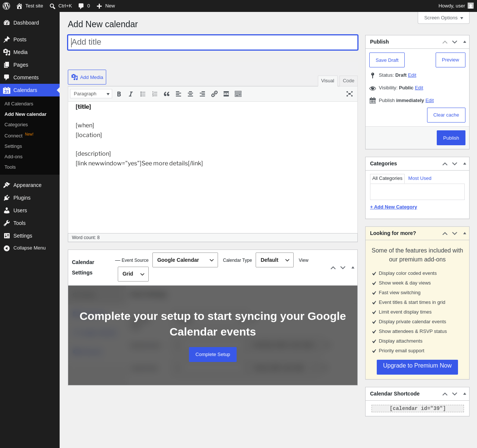
Task: Enter distraction-free fullscreen editor mode
Action: click(x=350, y=94)
